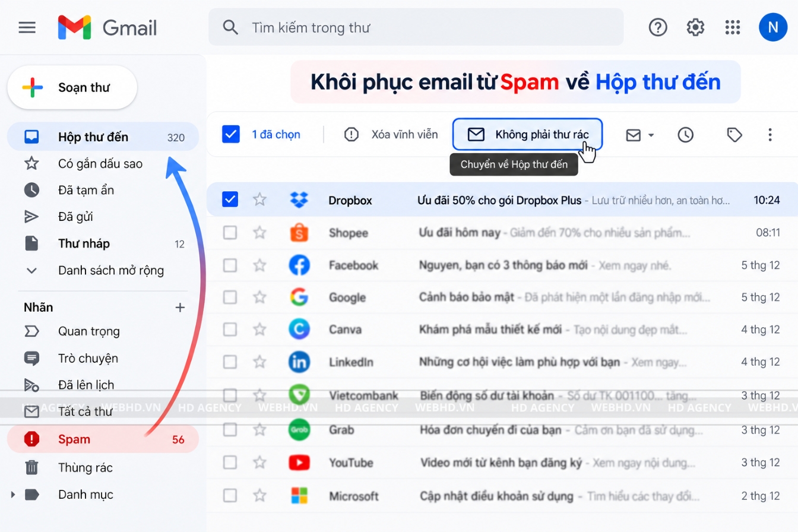Uncheck the Dropbox email checkbox

click(230, 199)
